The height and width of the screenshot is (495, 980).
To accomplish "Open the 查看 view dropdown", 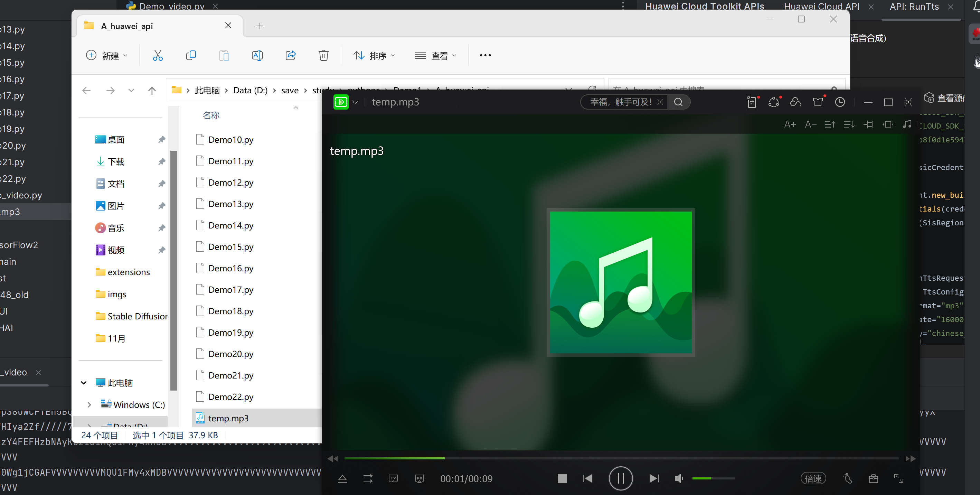I will pyautogui.click(x=436, y=56).
